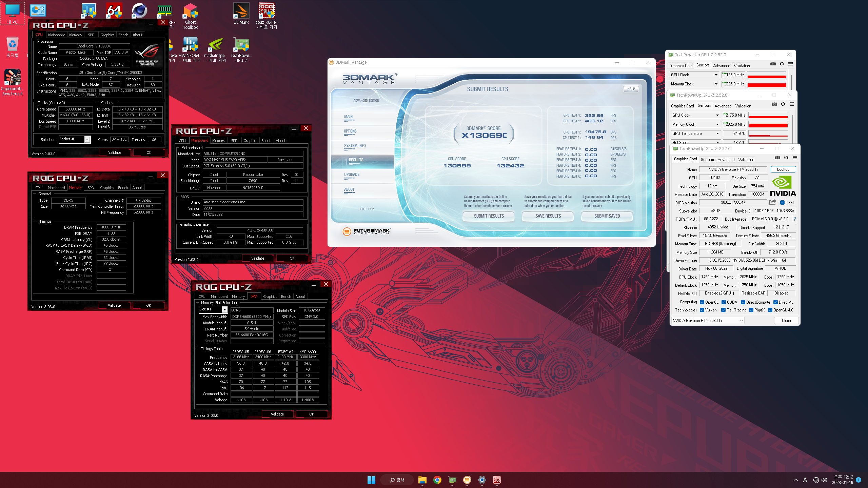Screen dimensions: 868x488
Task: Open the Slot #1 memory slot dropdown in CPU-Z SPD
Action: (x=213, y=309)
